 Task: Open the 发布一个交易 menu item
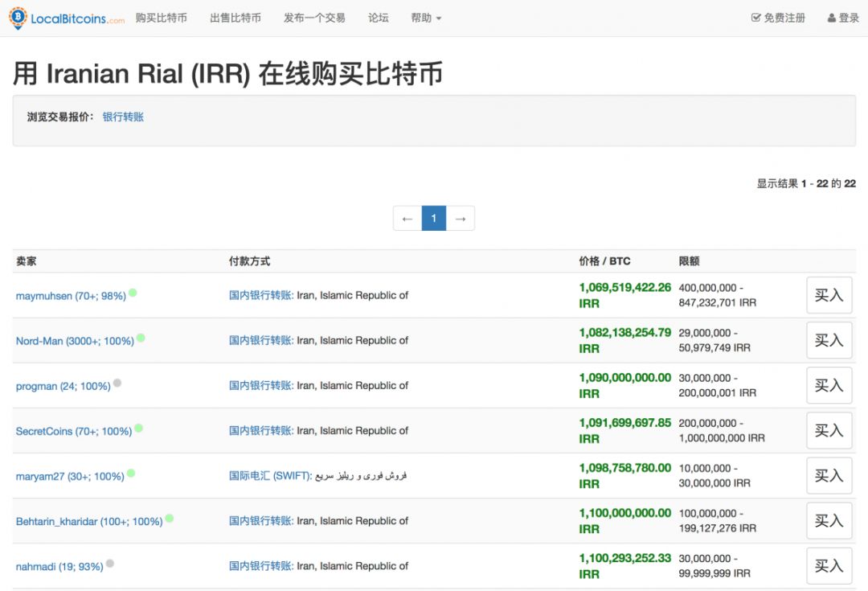point(314,18)
